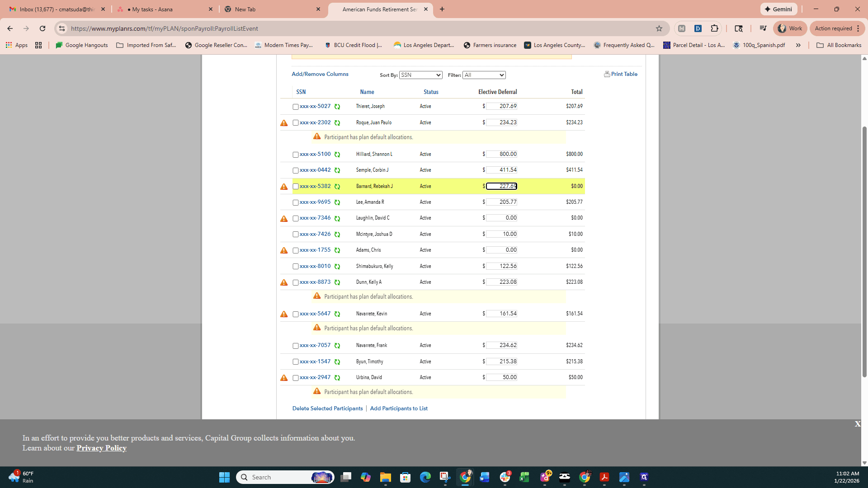Viewport: 868px width, 488px height.
Task: Open Chrome extensions puzzle icon
Action: pyautogui.click(x=714, y=28)
